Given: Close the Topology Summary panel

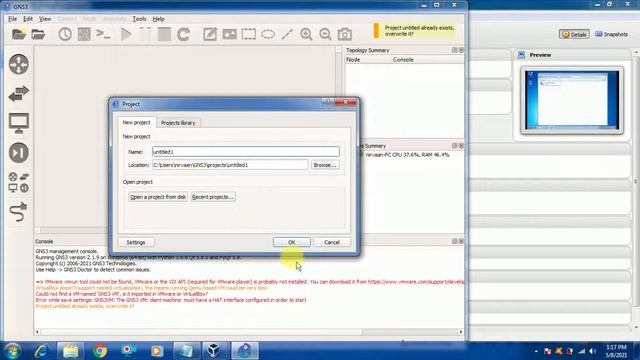Looking at the screenshot, I should coord(461,50).
